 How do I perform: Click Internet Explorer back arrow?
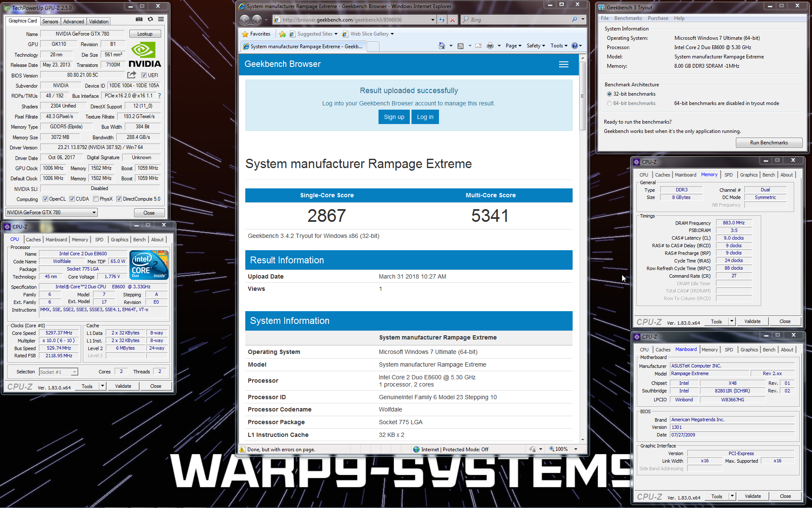click(x=244, y=19)
